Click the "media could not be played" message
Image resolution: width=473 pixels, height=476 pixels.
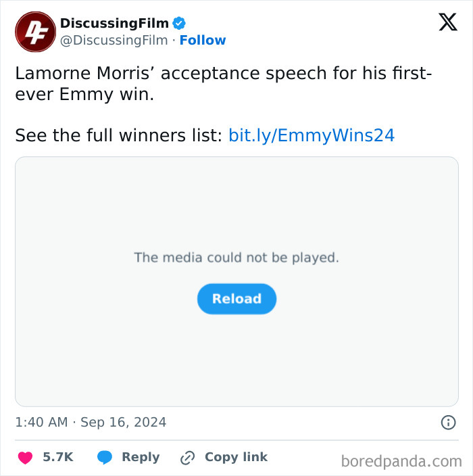point(236,258)
